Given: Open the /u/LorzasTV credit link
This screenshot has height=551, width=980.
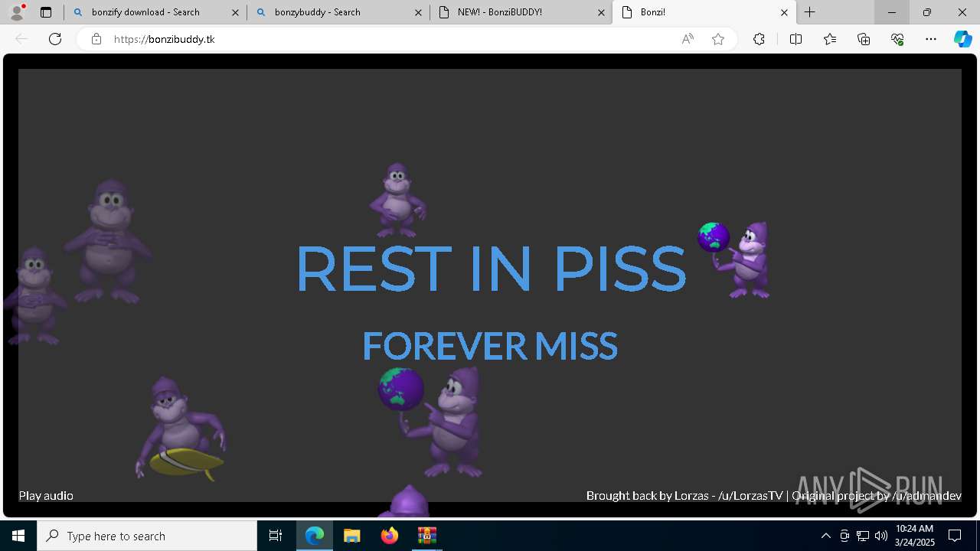Looking at the screenshot, I should pos(750,495).
